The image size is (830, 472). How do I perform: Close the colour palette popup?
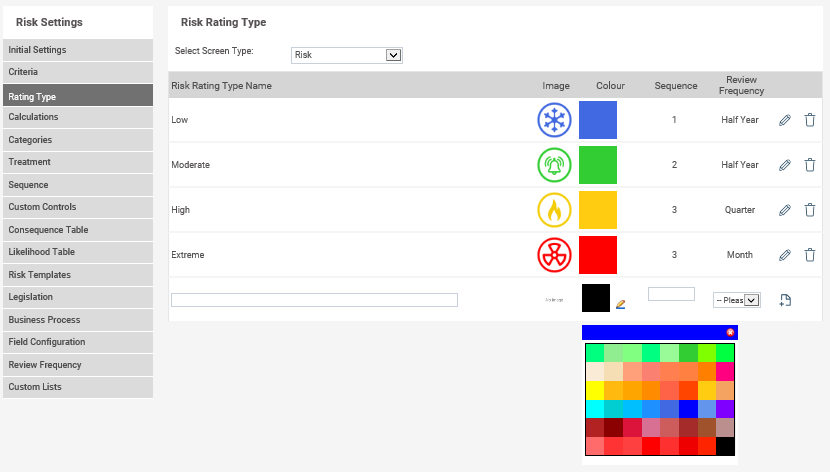pyautogui.click(x=730, y=332)
